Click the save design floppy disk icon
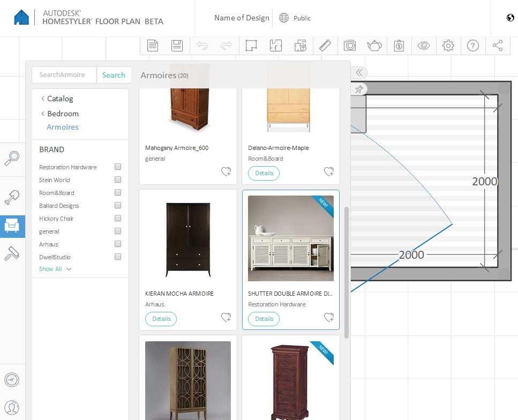 (177, 46)
